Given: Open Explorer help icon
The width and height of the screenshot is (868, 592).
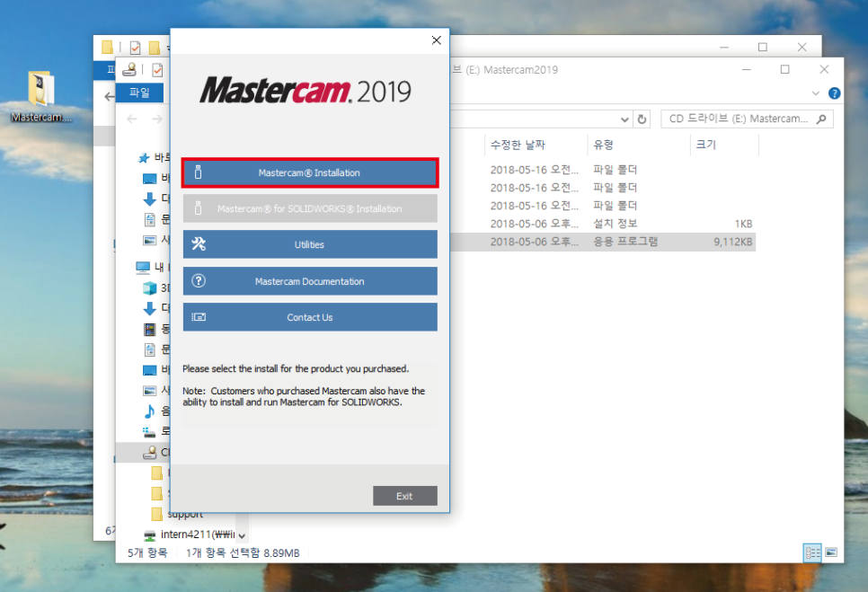Looking at the screenshot, I should pos(834,93).
